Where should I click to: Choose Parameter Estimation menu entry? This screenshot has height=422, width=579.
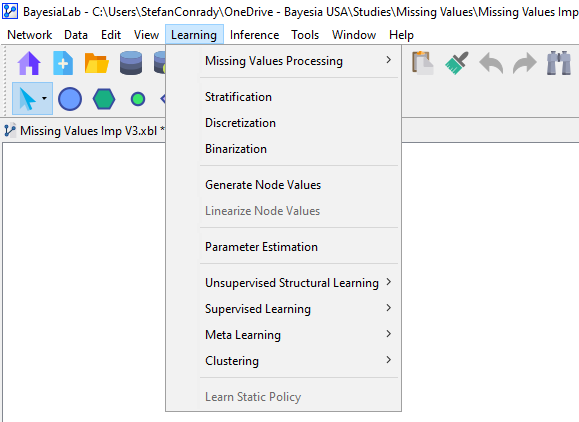[284, 247]
